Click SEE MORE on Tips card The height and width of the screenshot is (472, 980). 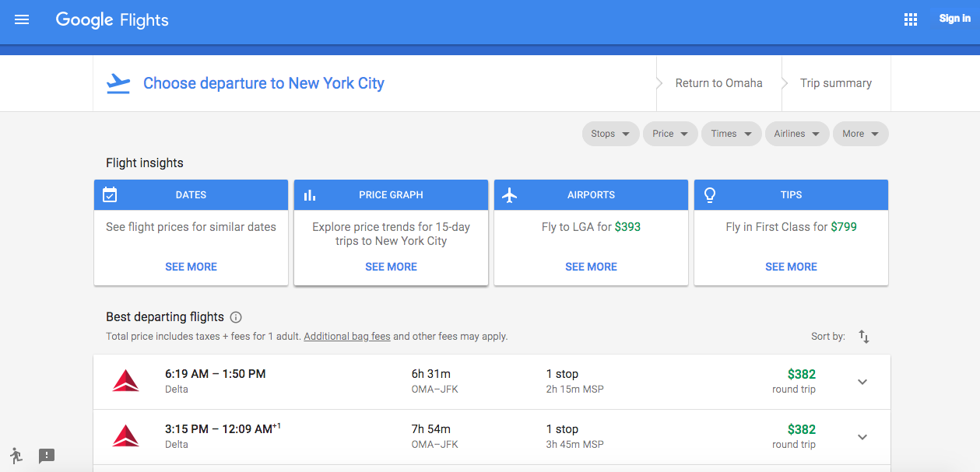click(791, 267)
